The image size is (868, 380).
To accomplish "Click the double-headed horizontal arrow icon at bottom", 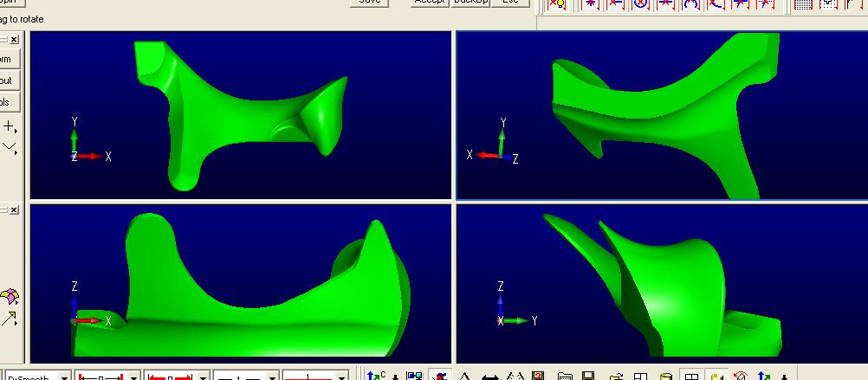I will click(489, 377).
